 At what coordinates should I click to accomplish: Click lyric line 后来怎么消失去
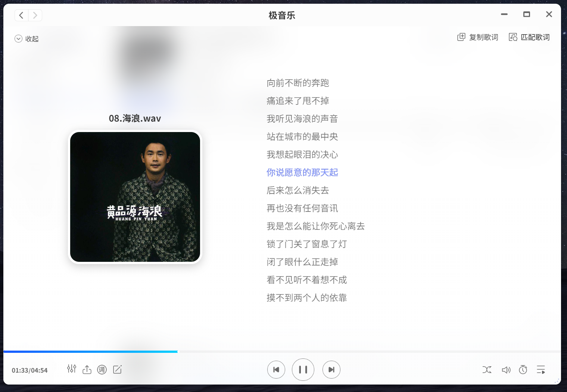(298, 190)
